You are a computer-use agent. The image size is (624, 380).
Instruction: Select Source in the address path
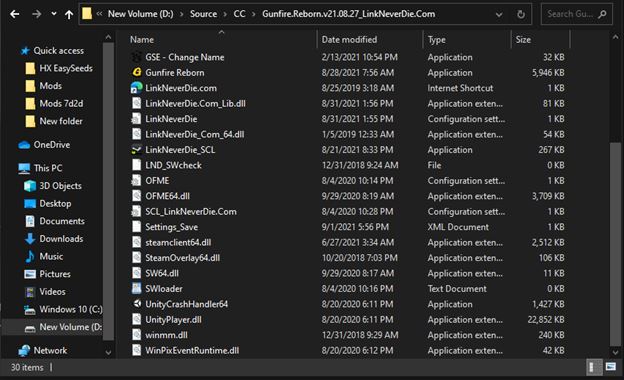coord(203,14)
